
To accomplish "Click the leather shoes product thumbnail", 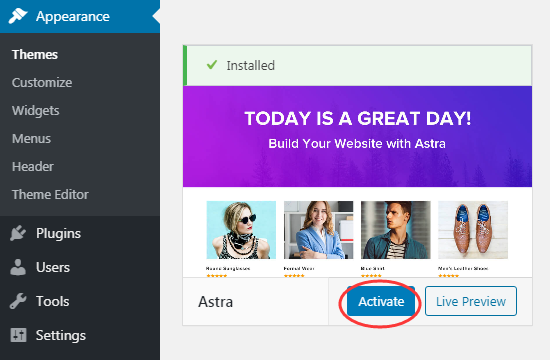I will point(473,230).
